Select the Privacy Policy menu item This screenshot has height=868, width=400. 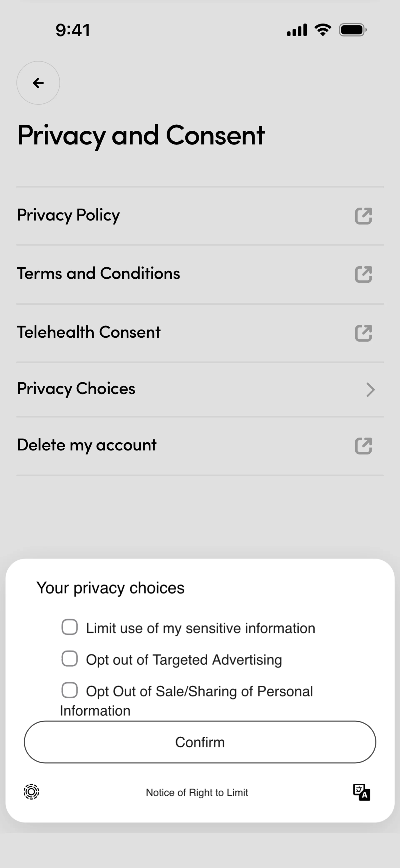pyautogui.click(x=69, y=215)
